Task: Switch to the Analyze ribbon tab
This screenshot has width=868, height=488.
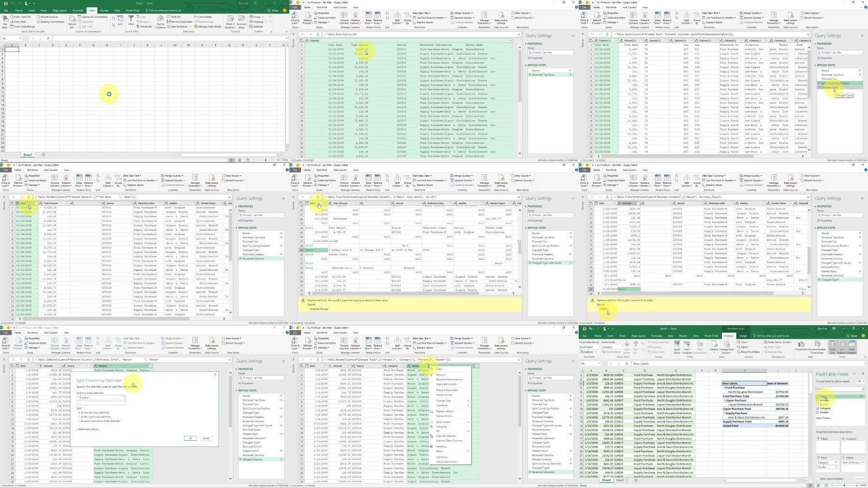Action: pyautogui.click(x=729, y=335)
